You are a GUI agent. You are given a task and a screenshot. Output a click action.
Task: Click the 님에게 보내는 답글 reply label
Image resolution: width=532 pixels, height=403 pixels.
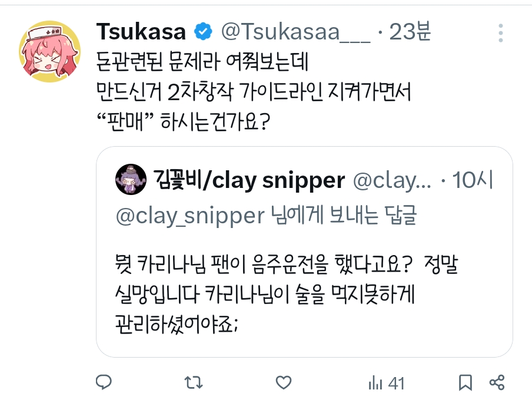pyautogui.click(x=341, y=216)
